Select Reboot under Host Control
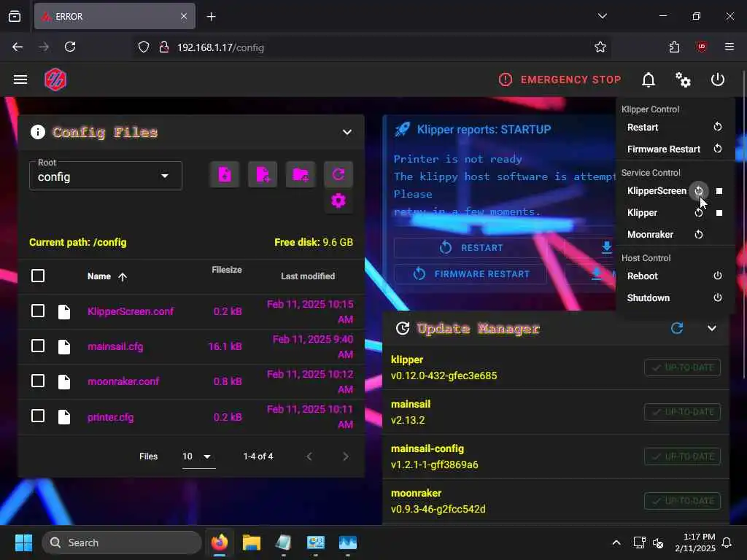Viewport: 747px width, 560px height. pos(675,276)
